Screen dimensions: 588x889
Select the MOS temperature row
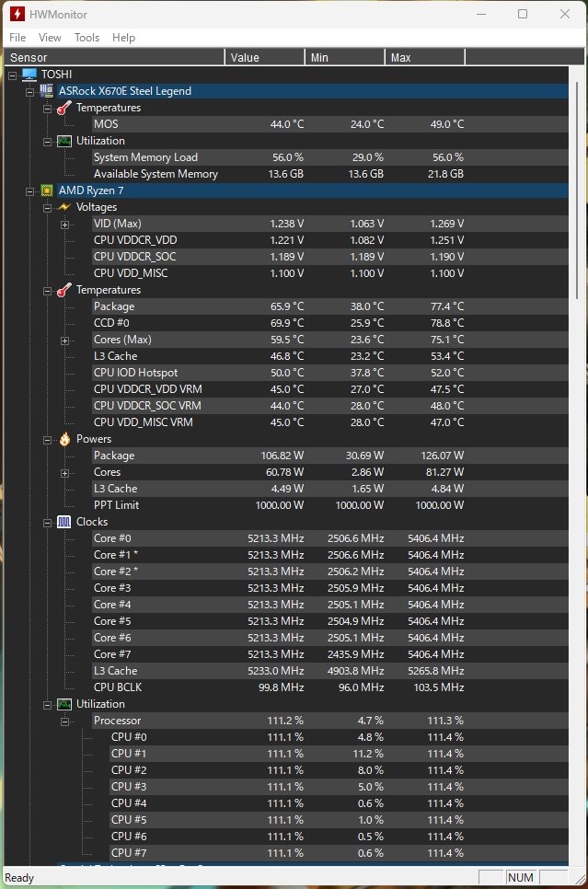(x=330, y=124)
